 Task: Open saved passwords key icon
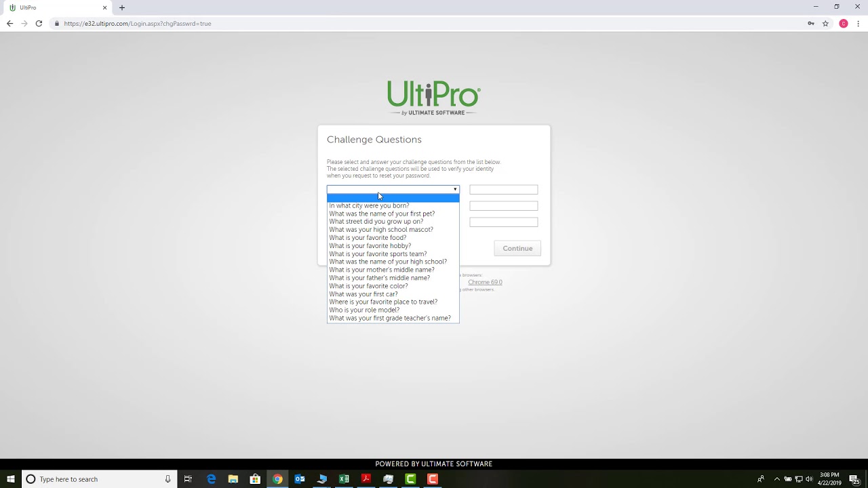(x=810, y=23)
